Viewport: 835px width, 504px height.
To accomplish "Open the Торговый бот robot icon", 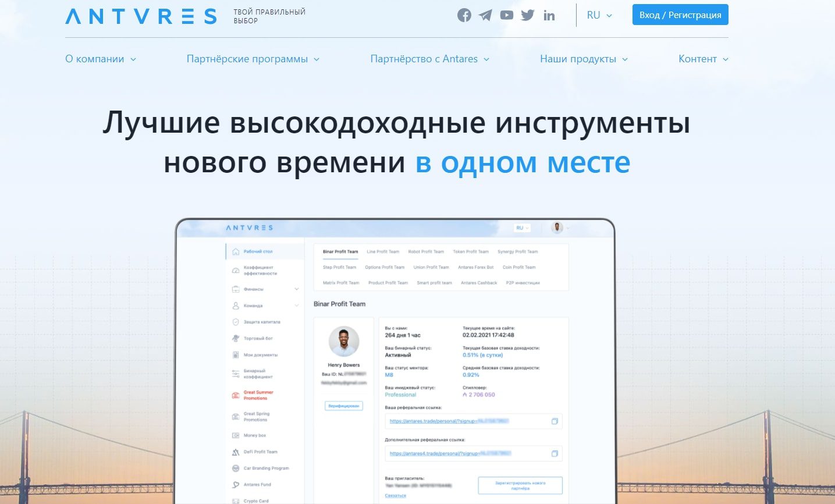I will point(236,338).
